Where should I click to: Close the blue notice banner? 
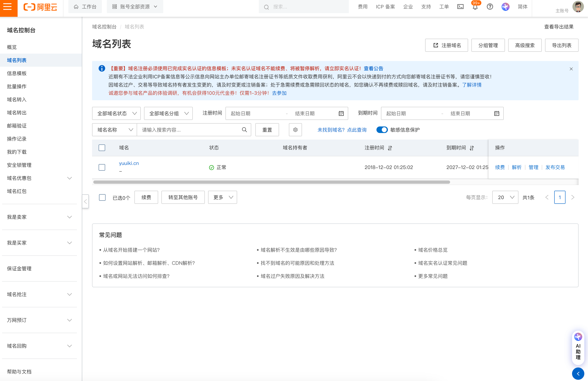(x=571, y=69)
